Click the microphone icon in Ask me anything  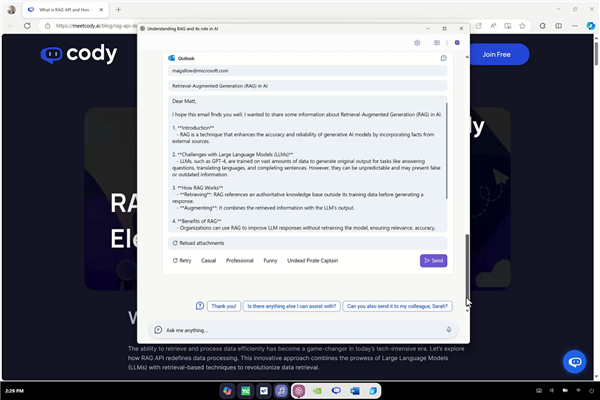point(448,330)
